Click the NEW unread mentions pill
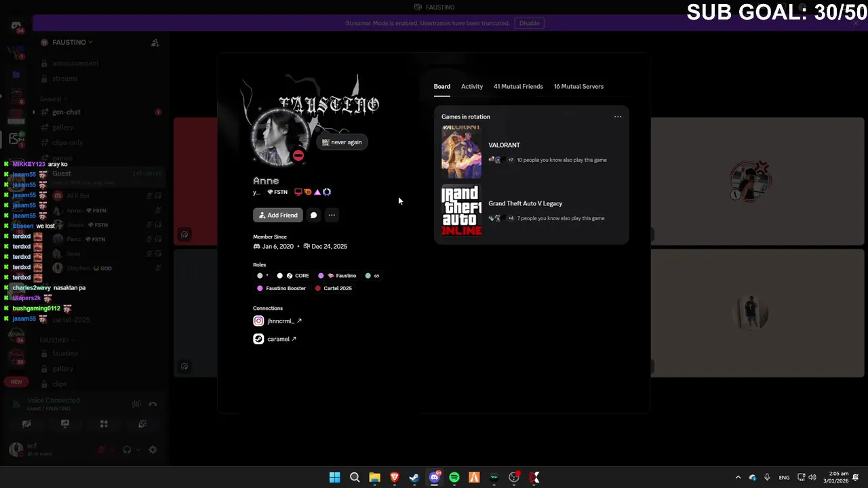Screen dimensions: 868x488 pyautogui.click(x=16, y=382)
